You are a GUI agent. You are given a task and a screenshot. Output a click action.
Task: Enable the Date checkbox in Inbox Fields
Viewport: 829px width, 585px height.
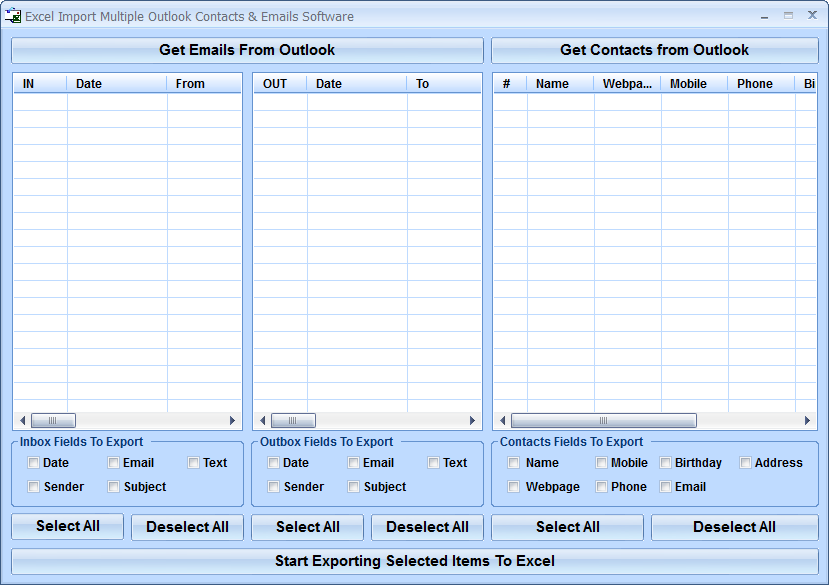click(34, 463)
